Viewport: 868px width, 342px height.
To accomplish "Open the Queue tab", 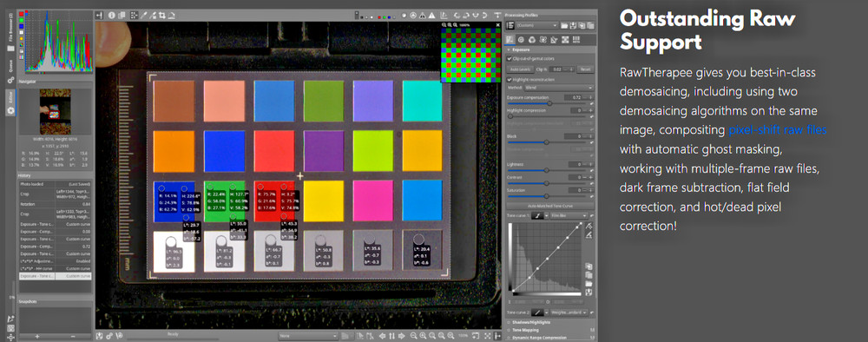I will tap(10, 72).
